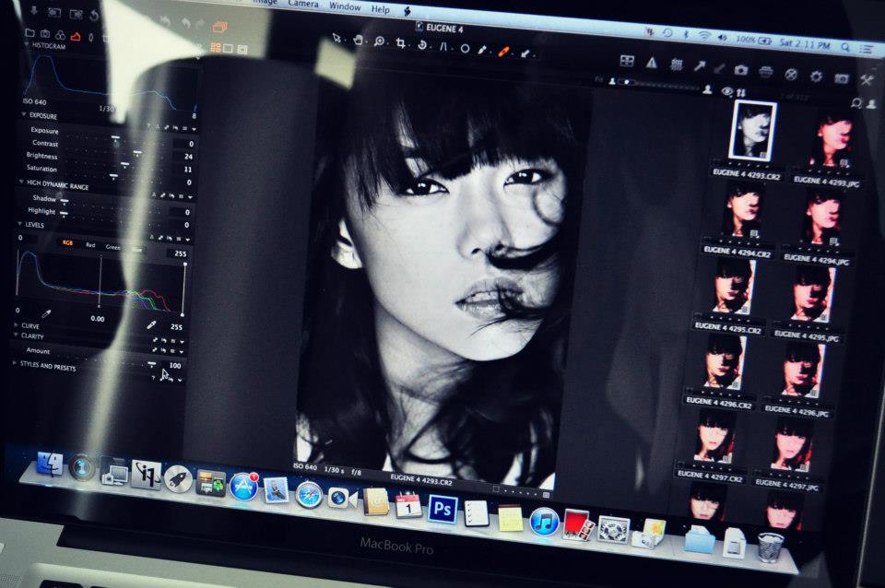
Task: Open the Library folder tool tab
Action: 30,33
